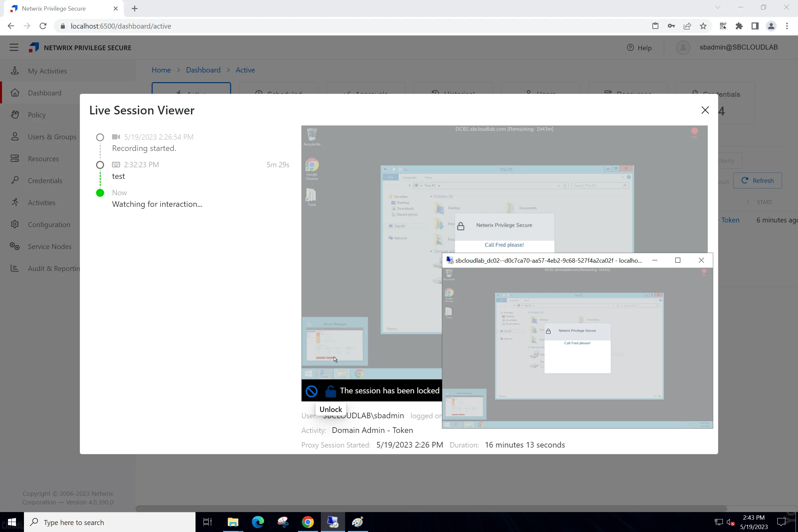798x532 pixels.
Task: Close the sbcloudlab_dc02 remote session window
Action: tap(701, 260)
